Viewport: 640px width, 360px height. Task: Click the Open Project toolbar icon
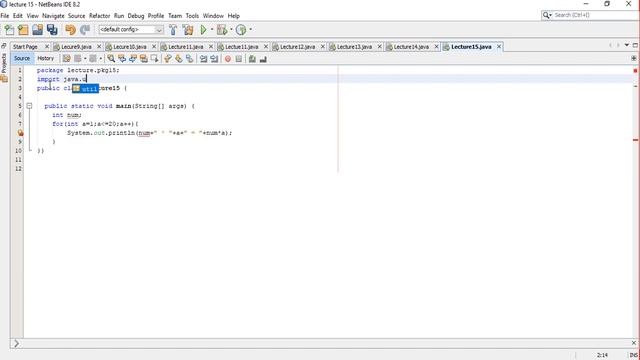point(38,29)
